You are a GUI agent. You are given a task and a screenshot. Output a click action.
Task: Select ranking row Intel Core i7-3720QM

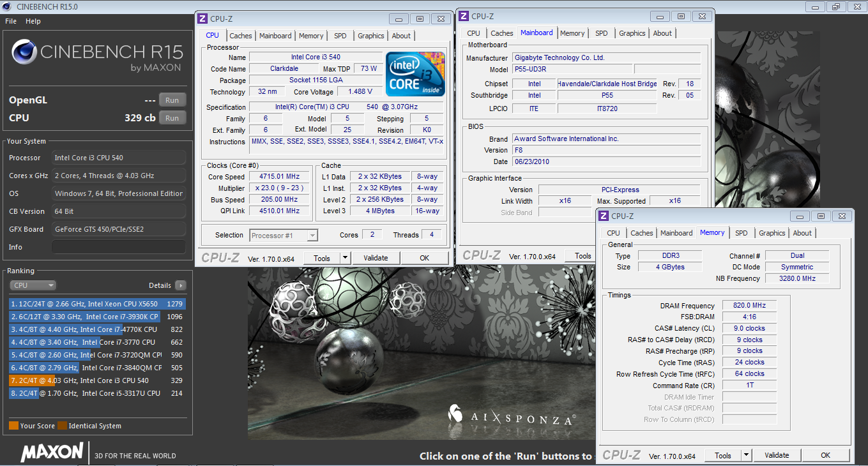pyautogui.click(x=97, y=355)
